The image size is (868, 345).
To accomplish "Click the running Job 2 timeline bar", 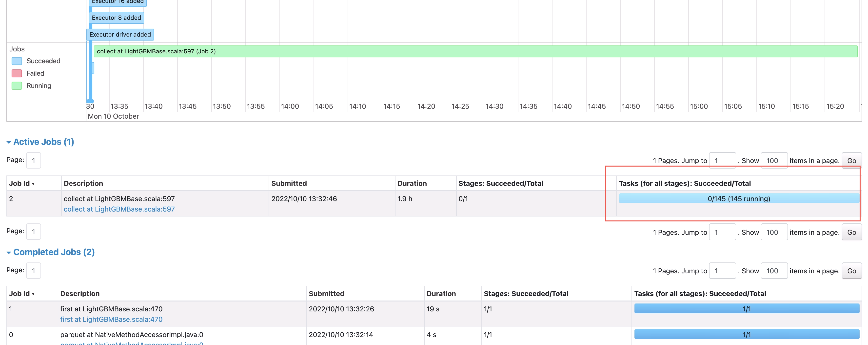I will pos(475,52).
